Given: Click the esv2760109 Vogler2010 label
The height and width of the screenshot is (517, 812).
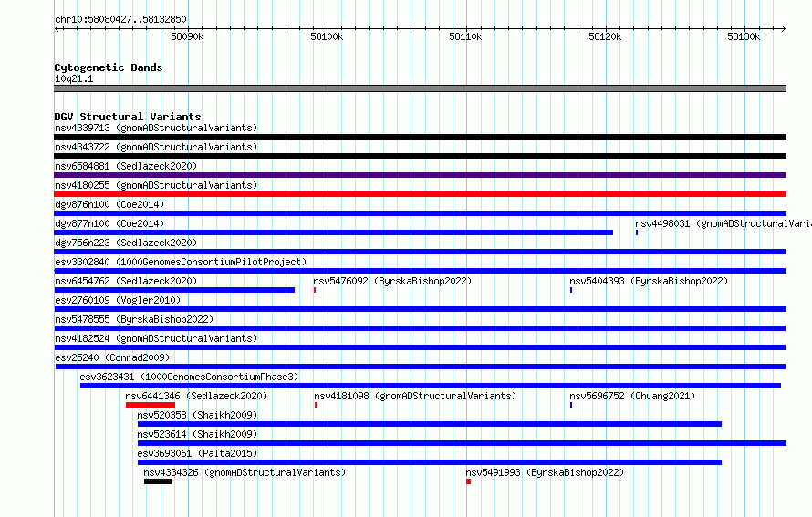Looking at the screenshot, I should tap(118, 300).
